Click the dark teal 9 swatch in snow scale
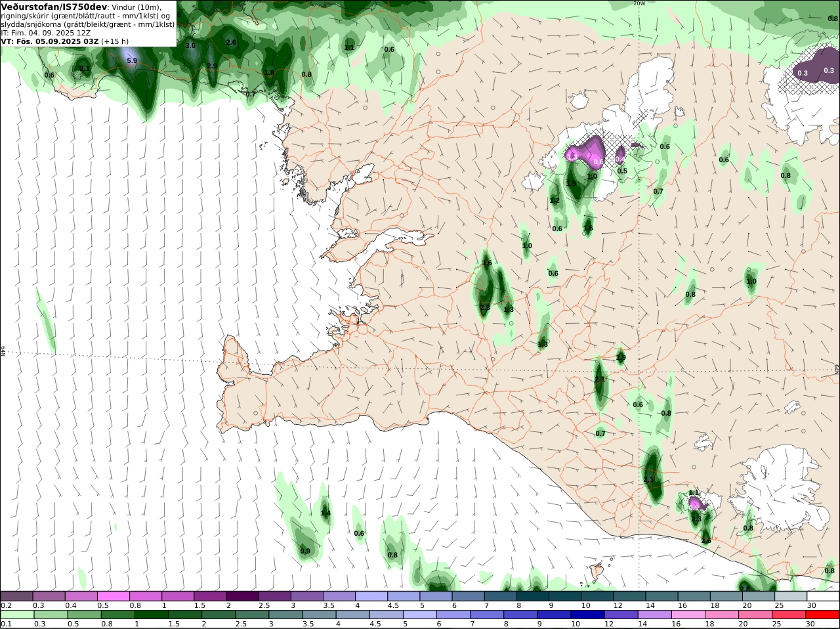 coord(566,596)
